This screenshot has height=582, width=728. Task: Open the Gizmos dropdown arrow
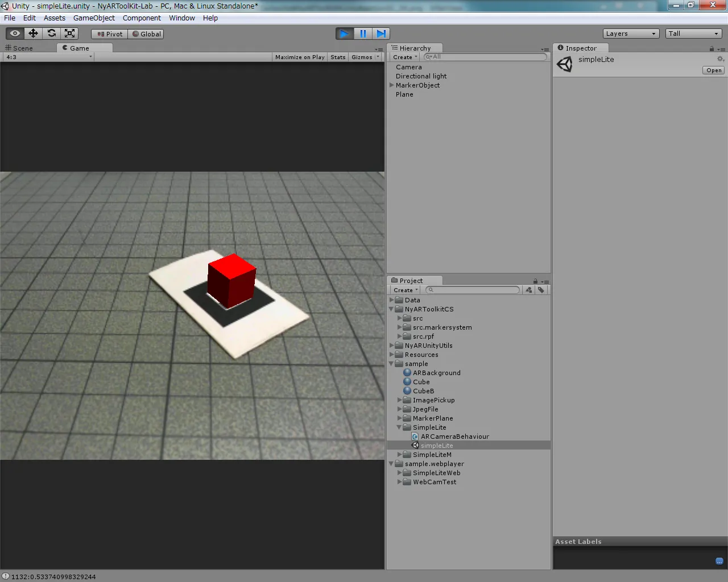378,57
